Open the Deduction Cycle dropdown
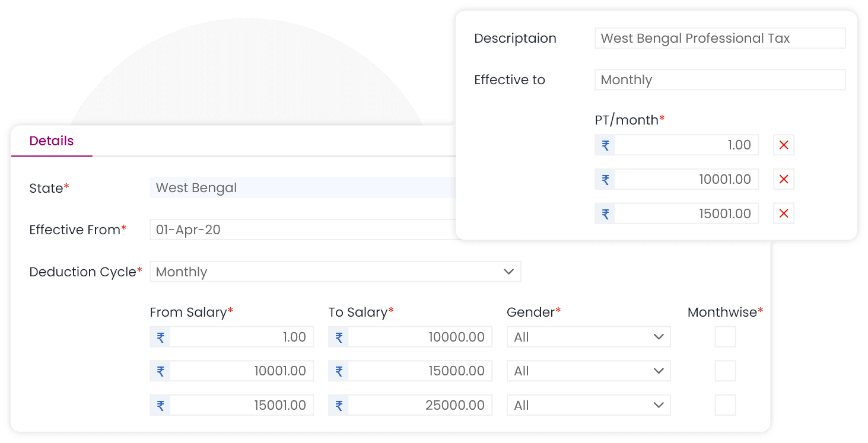This screenshot has height=443, width=868. (335, 272)
